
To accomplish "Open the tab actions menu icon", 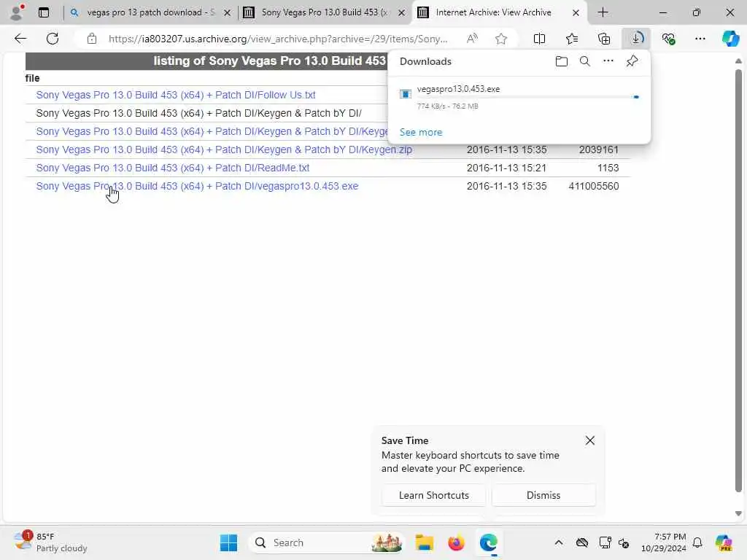I will (x=44, y=12).
